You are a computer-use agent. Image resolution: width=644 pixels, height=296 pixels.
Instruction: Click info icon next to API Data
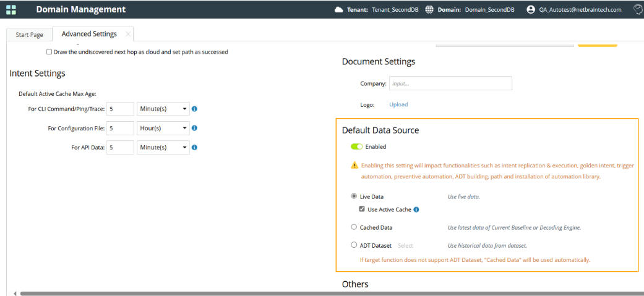[x=194, y=148]
